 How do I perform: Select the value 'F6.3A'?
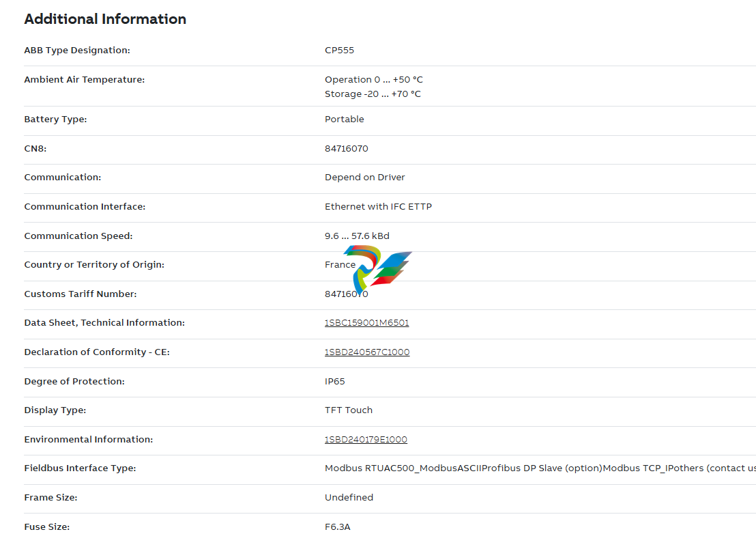tap(338, 526)
